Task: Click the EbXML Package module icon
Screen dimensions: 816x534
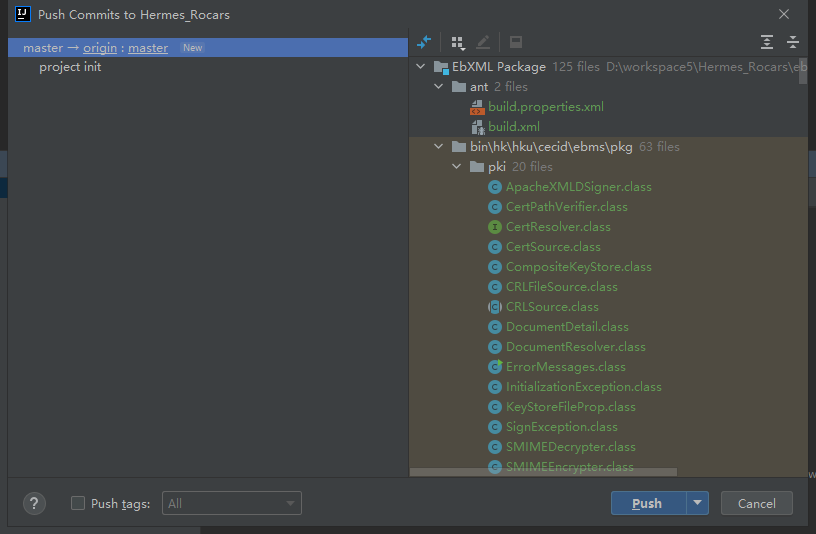Action: (x=441, y=67)
